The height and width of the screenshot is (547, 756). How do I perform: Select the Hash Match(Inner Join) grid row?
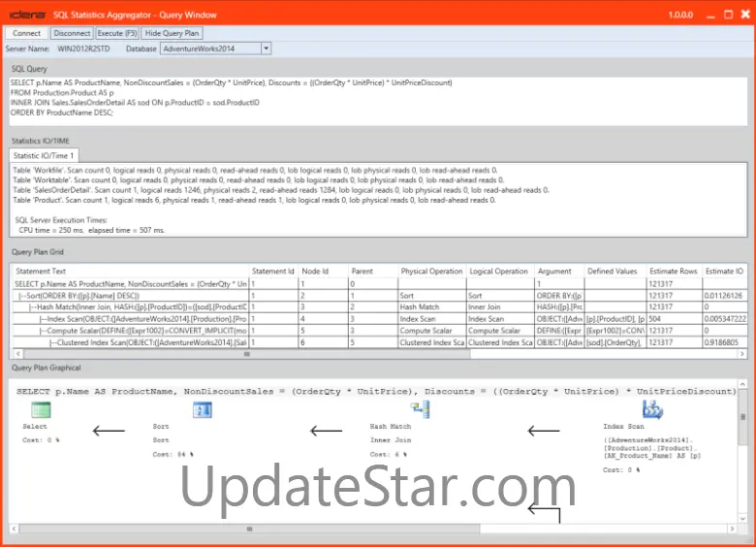(x=378, y=307)
